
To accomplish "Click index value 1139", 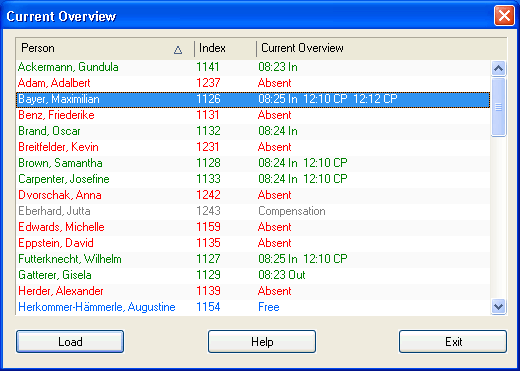I will coord(208,291).
